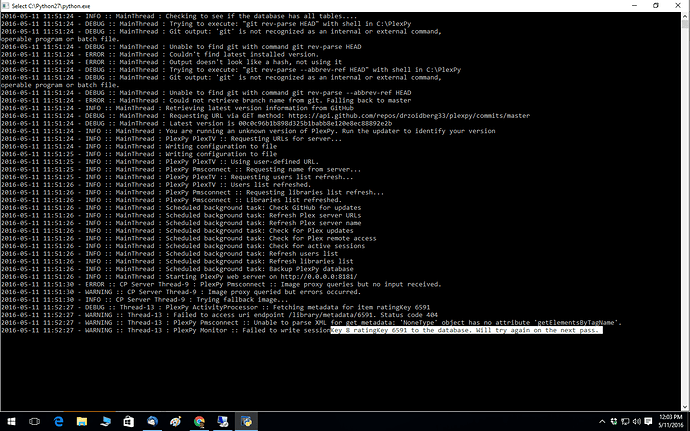Open the network status tray icon
The width and height of the screenshot is (690, 431).
pos(625,422)
